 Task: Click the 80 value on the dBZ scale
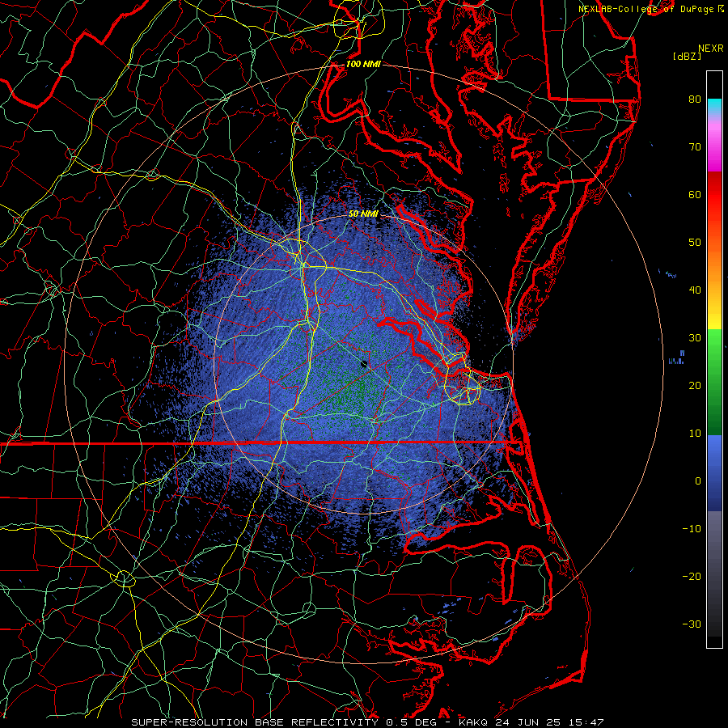click(x=695, y=99)
